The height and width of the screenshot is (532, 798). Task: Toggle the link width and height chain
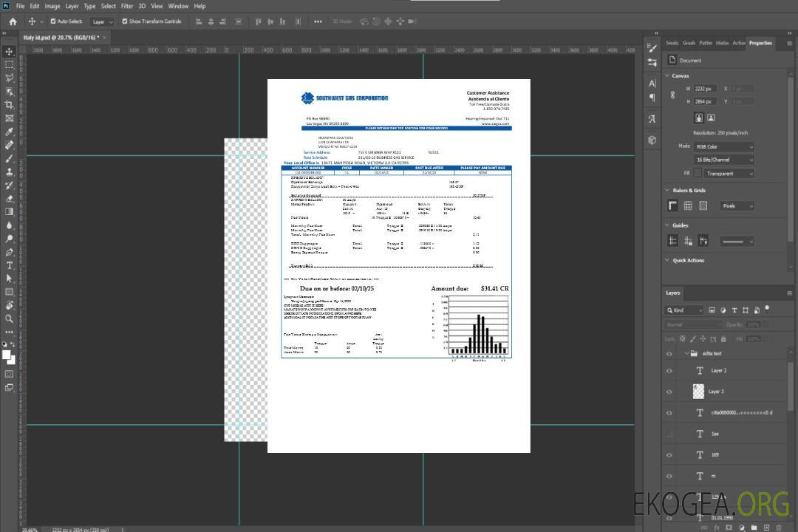(x=672, y=95)
